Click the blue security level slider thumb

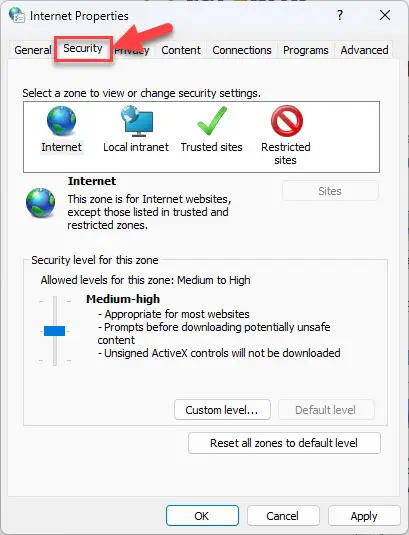[x=54, y=331]
